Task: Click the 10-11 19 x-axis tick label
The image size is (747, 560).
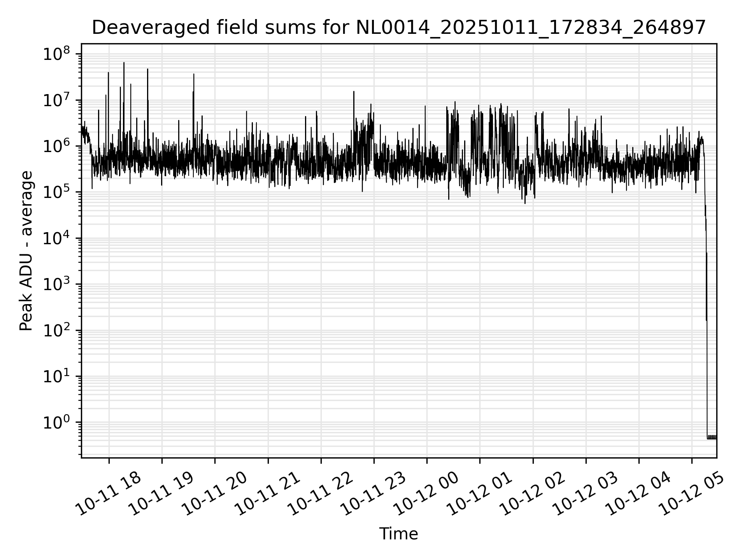Action: point(161,493)
